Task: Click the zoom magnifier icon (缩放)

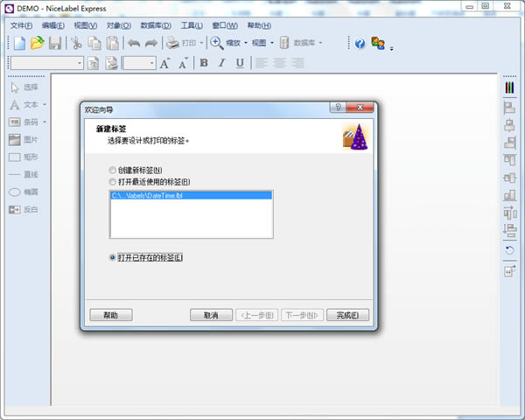Action: 217,43
